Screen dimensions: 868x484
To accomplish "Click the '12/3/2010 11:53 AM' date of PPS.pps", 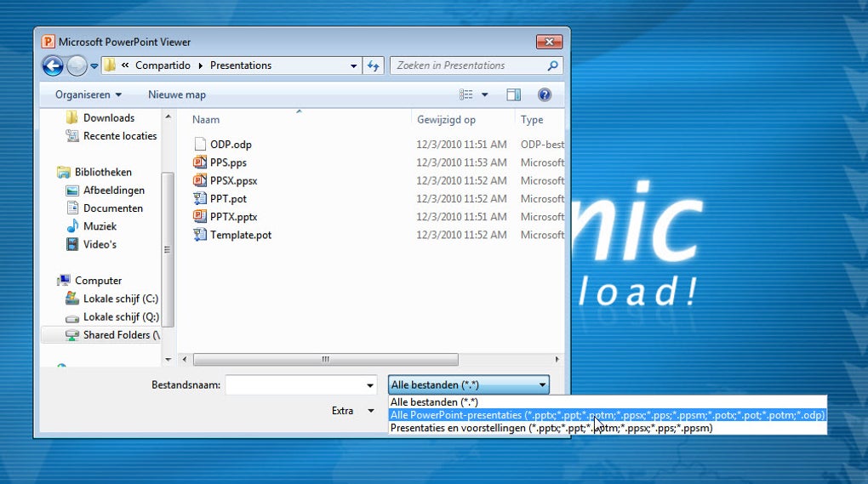I will (462, 162).
